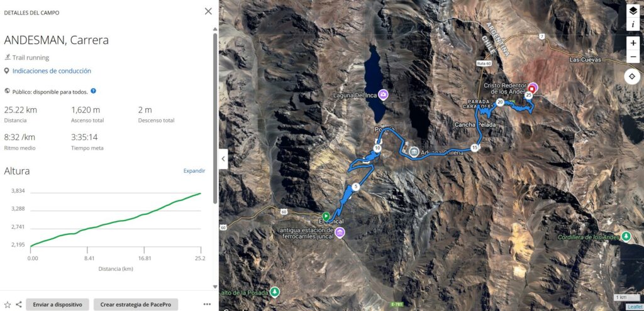Click Crear estrategia de PacePro button
Viewport: 644px width, 311px height.
point(136,305)
